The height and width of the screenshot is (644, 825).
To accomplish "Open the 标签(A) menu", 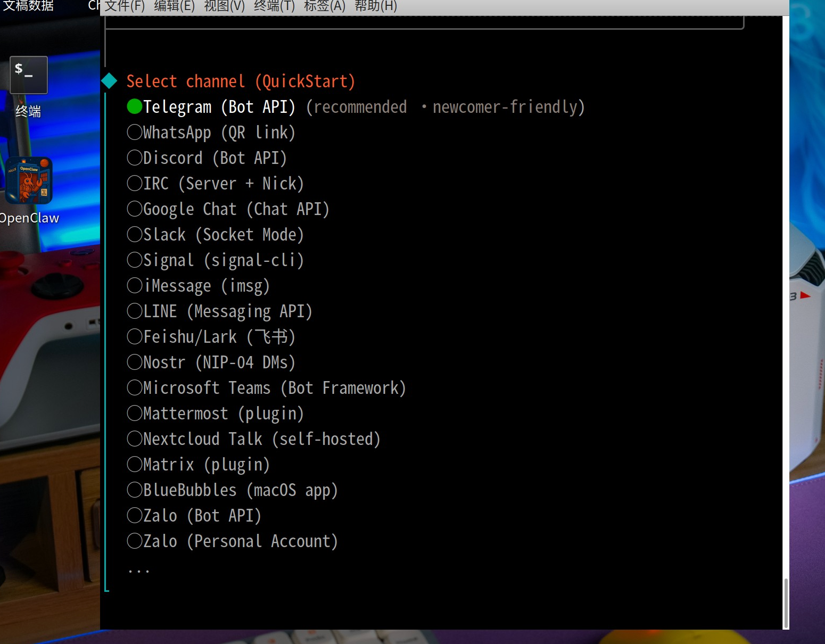I will (325, 6).
